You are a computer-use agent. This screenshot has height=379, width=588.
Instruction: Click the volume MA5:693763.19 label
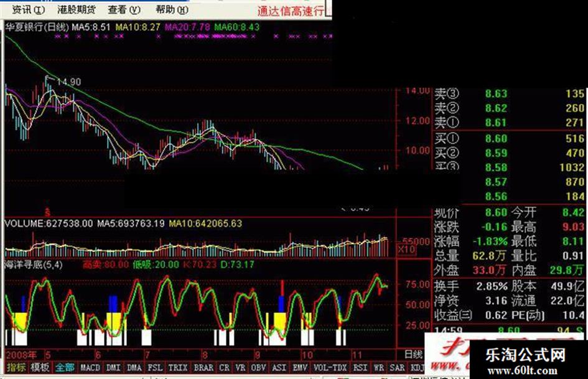point(131,223)
